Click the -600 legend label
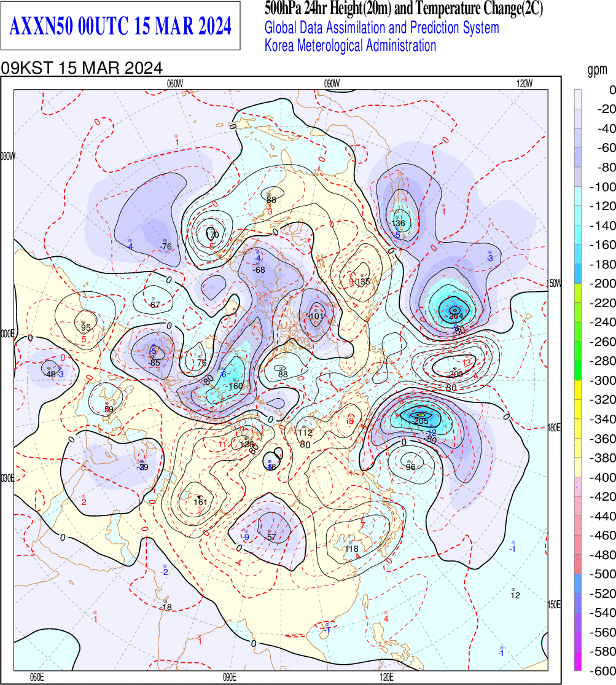Screen dimensions: 616x685 (602, 671)
